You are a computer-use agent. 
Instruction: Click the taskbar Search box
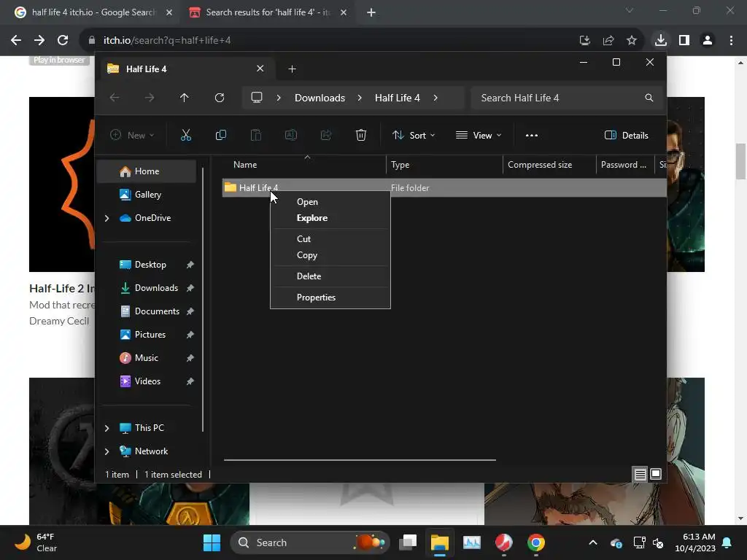click(309, 542)
